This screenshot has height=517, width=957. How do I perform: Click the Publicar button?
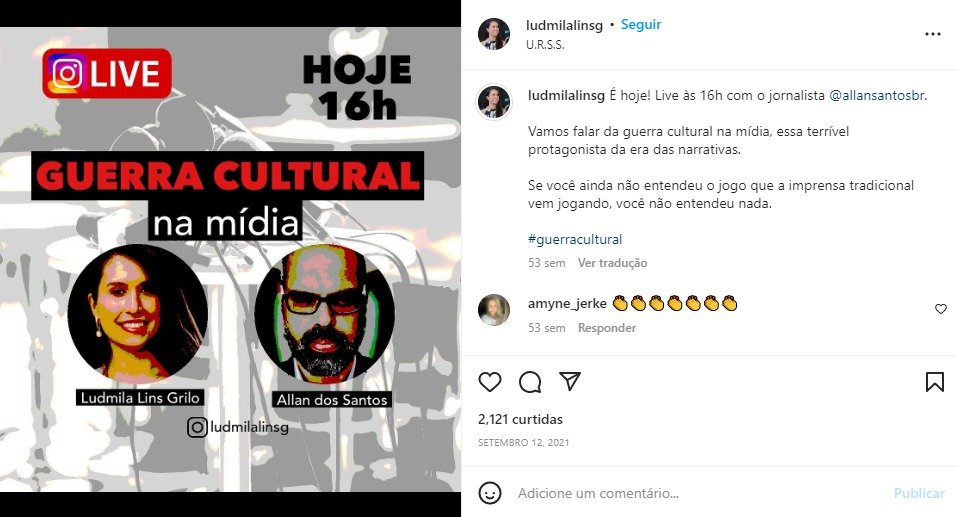coord(919,493)
